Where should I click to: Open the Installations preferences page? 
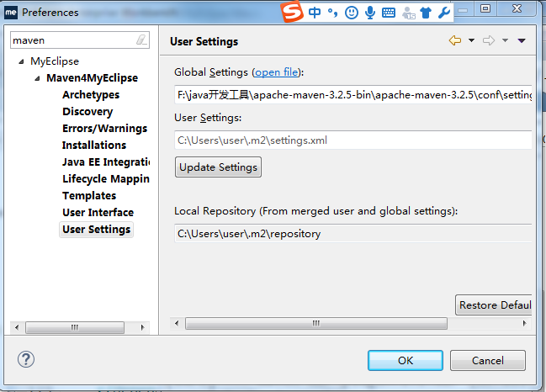(94, 146)
